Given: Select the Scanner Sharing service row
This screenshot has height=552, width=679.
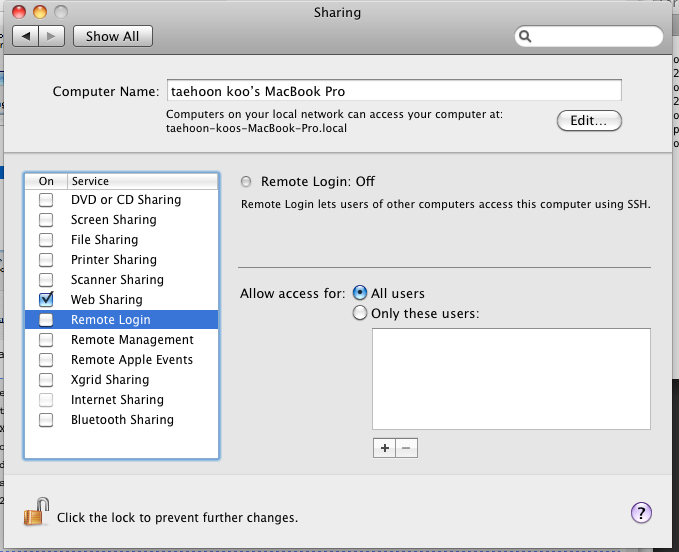Looking at the screenshot, I should pos(122,280).
